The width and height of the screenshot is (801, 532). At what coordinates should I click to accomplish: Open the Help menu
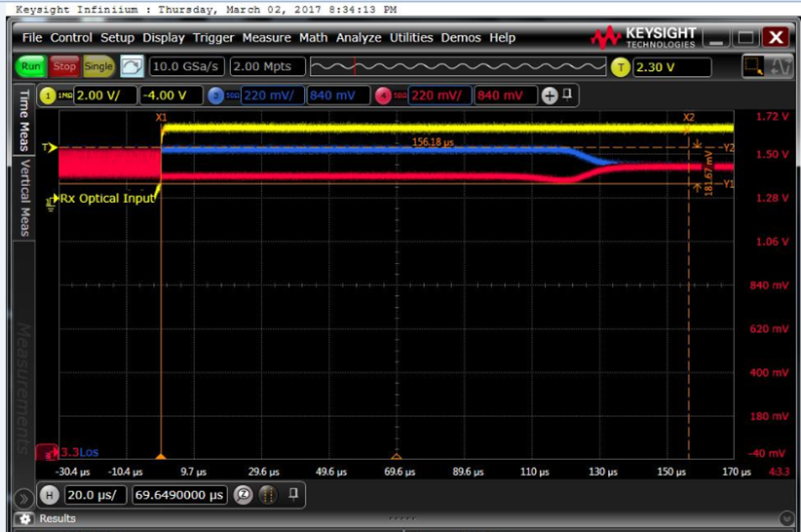(502, 38)
